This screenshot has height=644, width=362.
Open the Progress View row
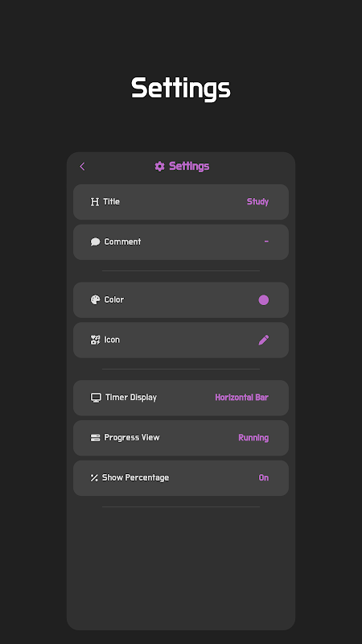181,438
